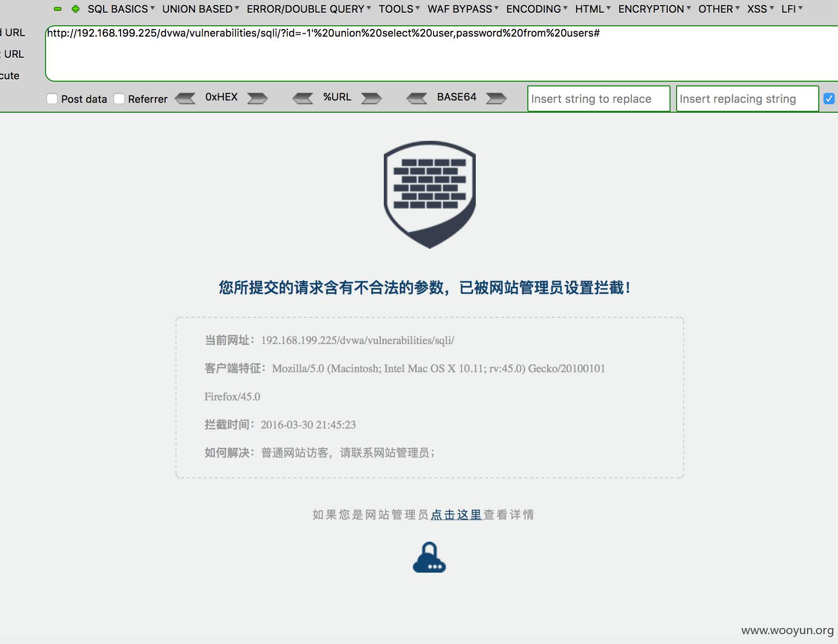Follow the 点击这里 administrator link
The height and width of the screenshot is (644, 838).
[457, 515]
